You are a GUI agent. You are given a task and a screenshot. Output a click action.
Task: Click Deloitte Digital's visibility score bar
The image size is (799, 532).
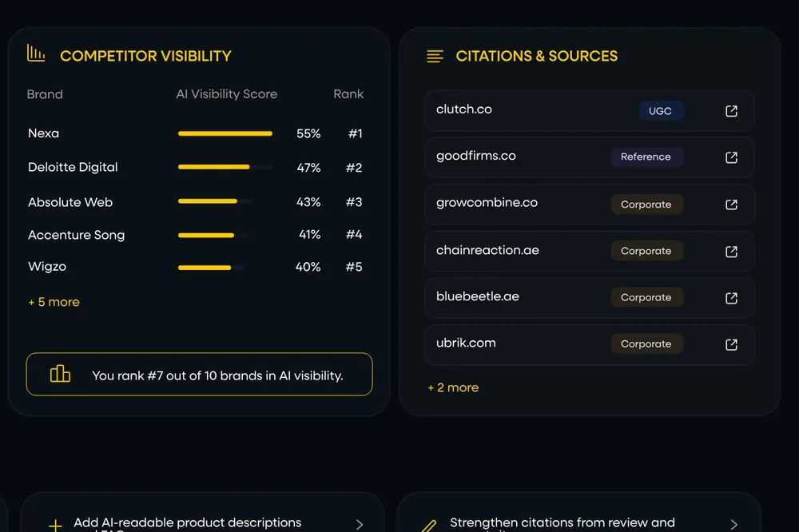(x=225, y=167)
